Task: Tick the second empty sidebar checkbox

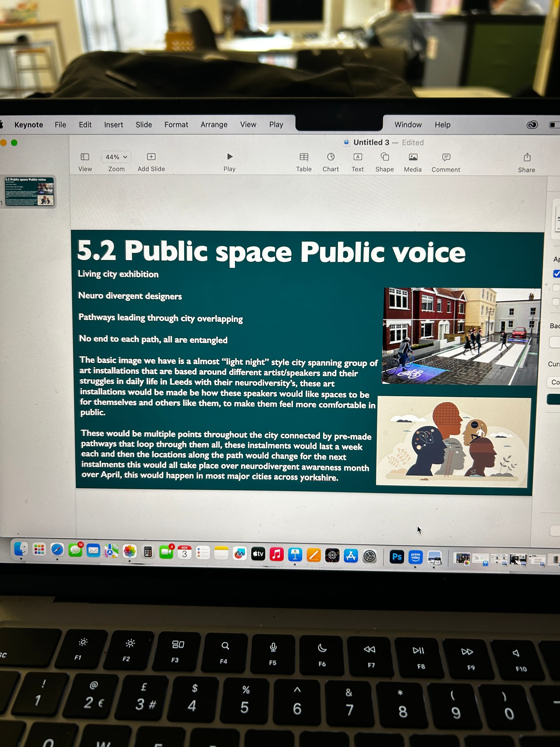Action: [x=556, y=302]
